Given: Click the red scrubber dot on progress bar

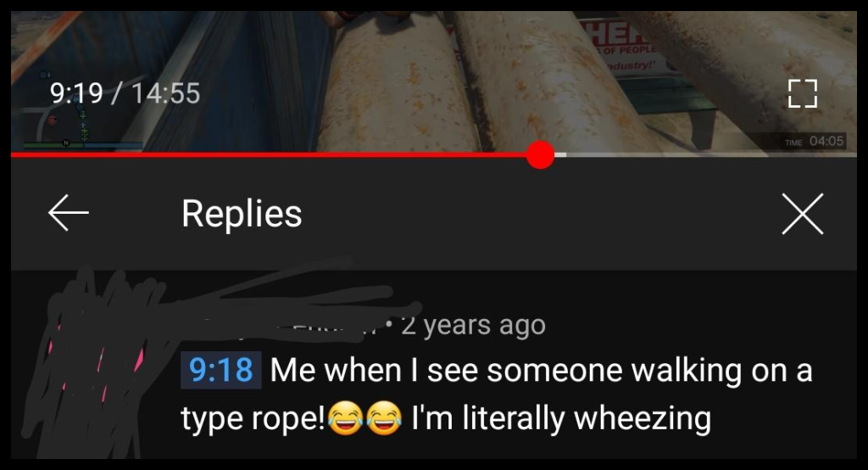Looking at the screenshot, I should coord(540,154).
